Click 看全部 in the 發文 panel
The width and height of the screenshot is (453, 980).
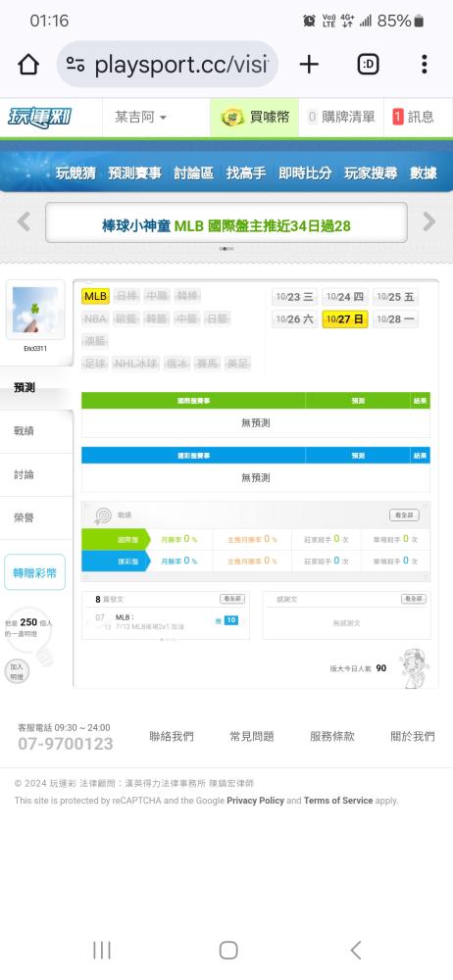tap(232, 599)
